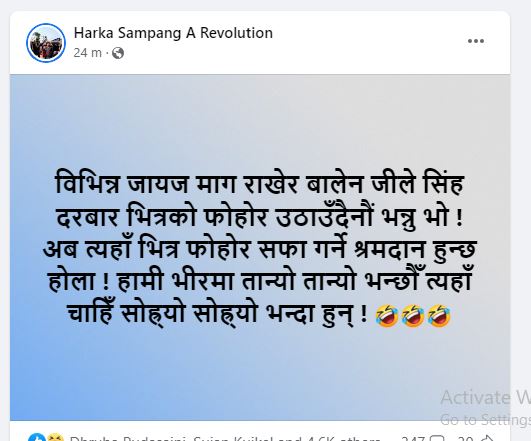Open the "Harka Sampang A Revolution" page link
The width and height of the screenshot is (531, 441).
point(173,33)
